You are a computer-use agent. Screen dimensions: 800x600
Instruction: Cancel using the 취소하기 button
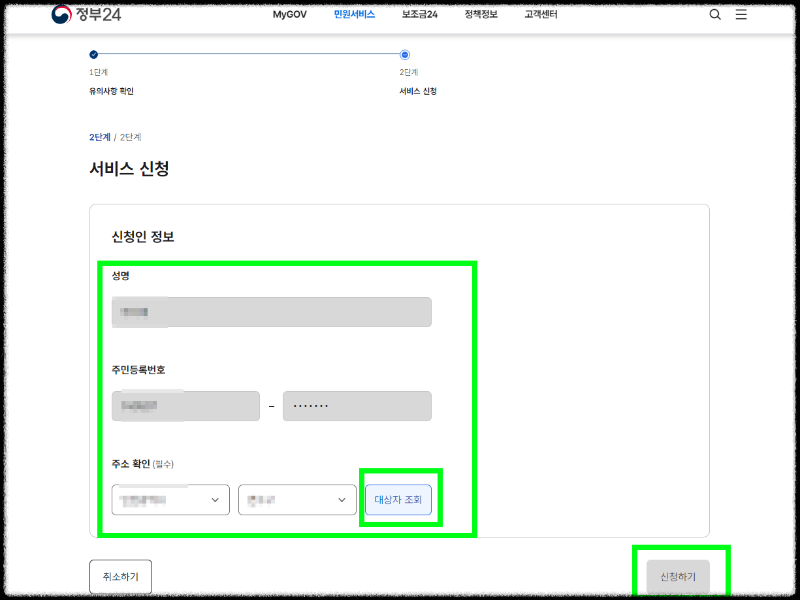click(120, 576)
